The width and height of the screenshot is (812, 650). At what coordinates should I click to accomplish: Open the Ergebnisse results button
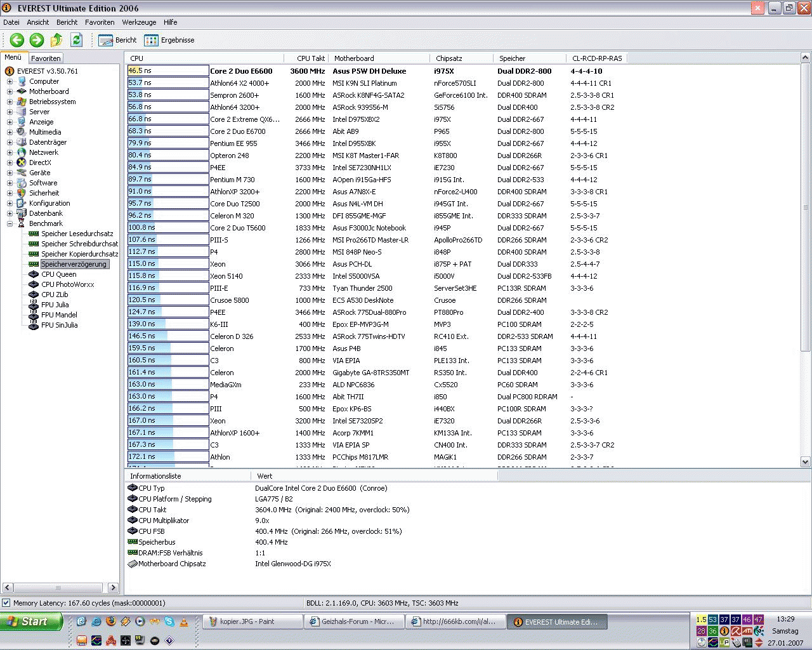[x=169, y=40]
